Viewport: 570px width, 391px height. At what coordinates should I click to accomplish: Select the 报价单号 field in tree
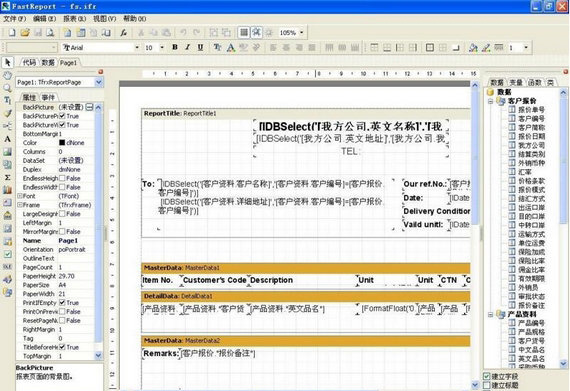(531, 110)
